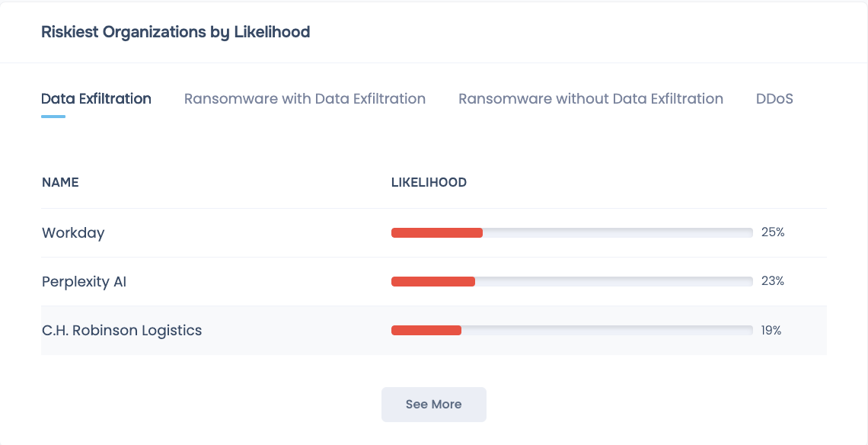The image size is (868, 445).
Task: Click the 23% likelihood value for Perplexity AI
Action: tap(773, 281)
